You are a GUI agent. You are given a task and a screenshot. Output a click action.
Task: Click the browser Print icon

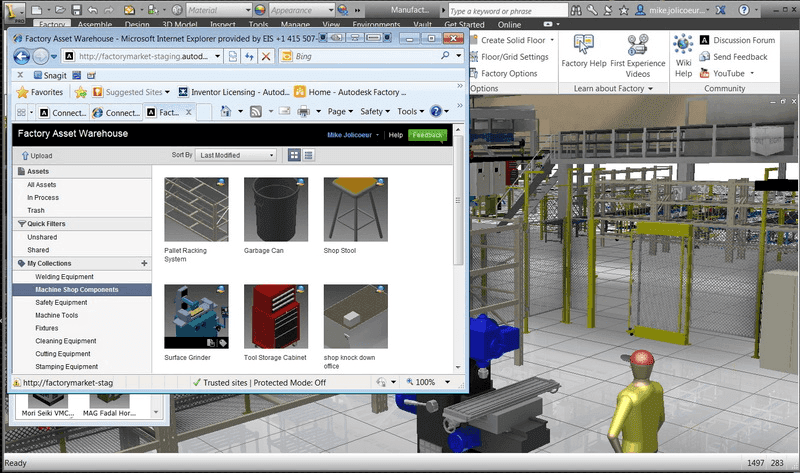[304, 111]
